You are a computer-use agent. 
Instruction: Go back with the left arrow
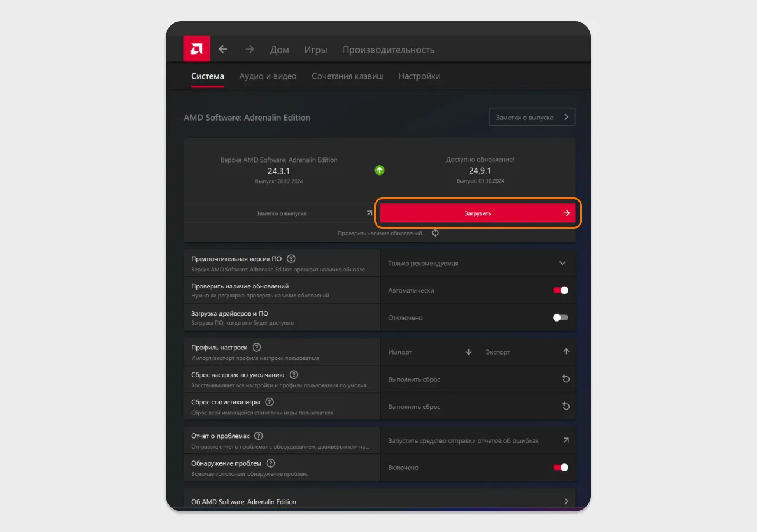coord(223,50)
